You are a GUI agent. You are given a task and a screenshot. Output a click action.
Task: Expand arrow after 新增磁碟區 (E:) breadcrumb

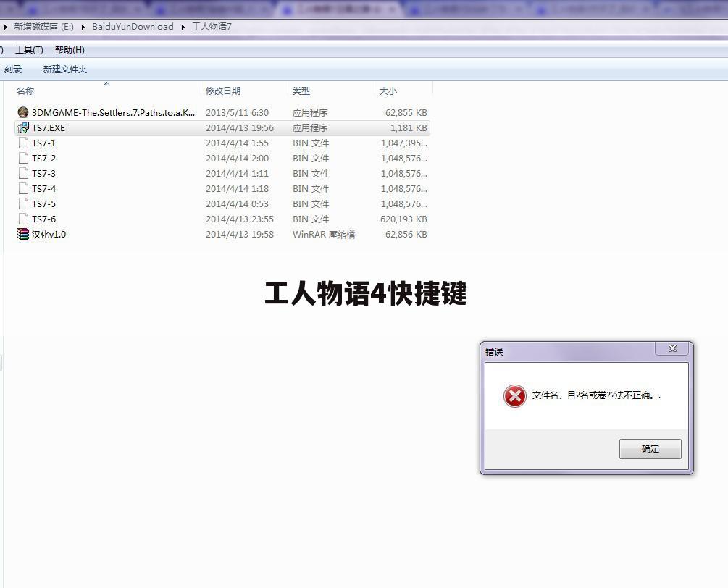pos(83,27)
